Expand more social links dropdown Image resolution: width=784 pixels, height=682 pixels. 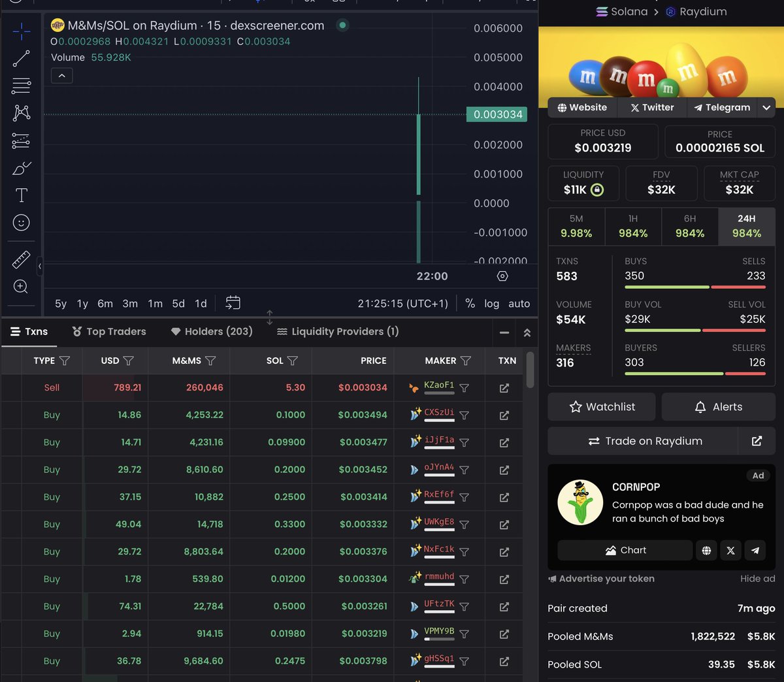point(766,108)
